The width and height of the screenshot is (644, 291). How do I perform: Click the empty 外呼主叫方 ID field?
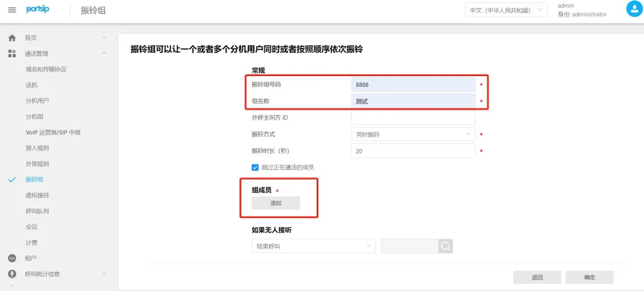point(413,118)
